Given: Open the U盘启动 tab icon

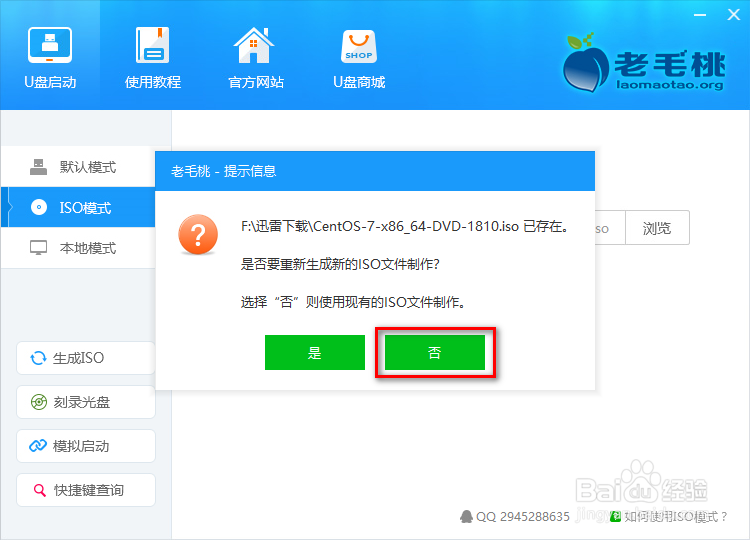Looking at the screenshot, I should (50, 45).
